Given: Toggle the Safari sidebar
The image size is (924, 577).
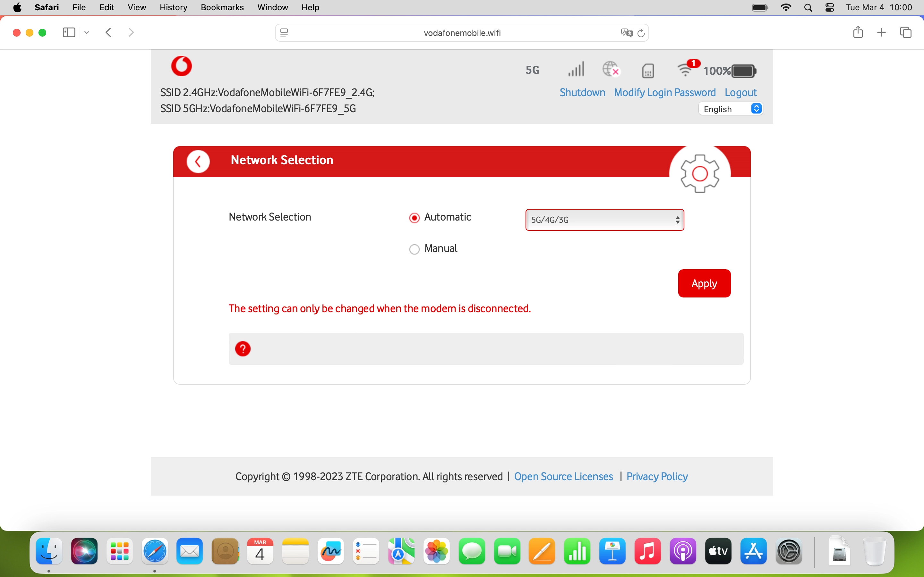Looking at the screenshot, I should pyautogui.click(x=68, y=32).
